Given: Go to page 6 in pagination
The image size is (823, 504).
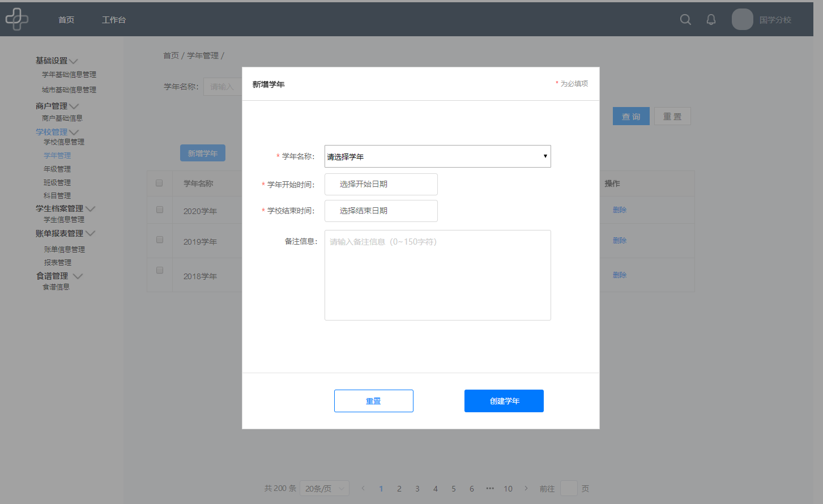Looking at the screenshot, I should [x=472, y=488].
